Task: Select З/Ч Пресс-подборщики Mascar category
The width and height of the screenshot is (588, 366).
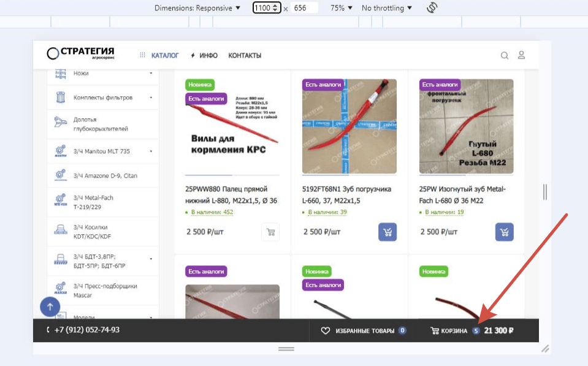Action: (105, 291)
